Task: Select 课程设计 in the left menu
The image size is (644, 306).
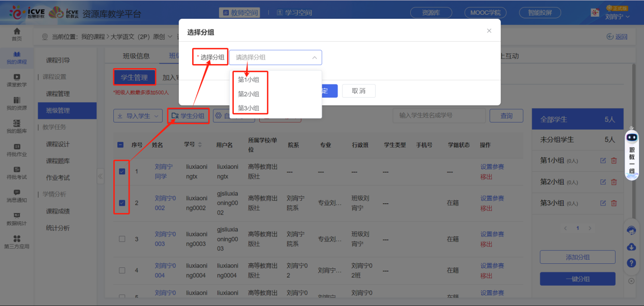Action: 58,144
